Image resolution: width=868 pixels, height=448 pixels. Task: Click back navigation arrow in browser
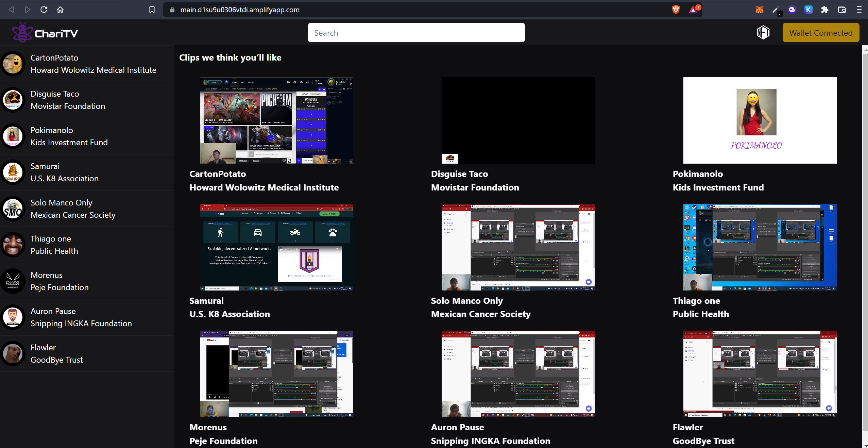click(x=12, y=9)
